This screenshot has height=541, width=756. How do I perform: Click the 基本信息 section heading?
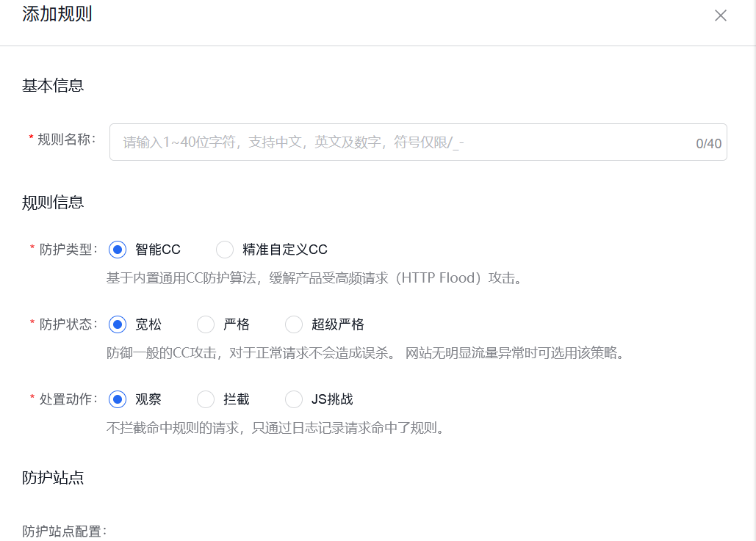[53, 85]
